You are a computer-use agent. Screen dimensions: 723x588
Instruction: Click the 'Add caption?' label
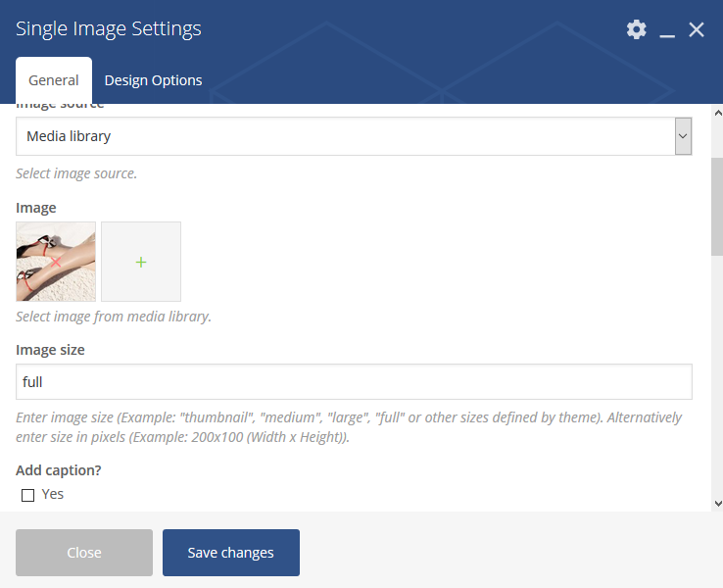coord(59,470)
